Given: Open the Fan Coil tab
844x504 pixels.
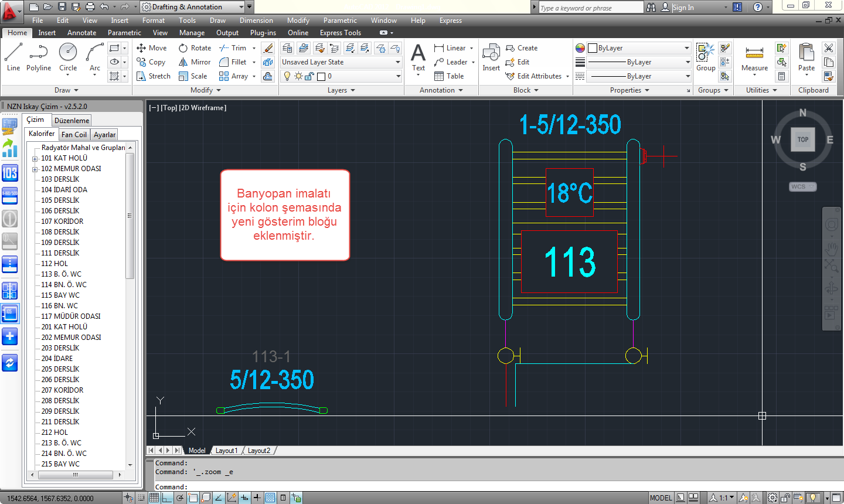Looking at the screenshot, I should coord(74,135).
